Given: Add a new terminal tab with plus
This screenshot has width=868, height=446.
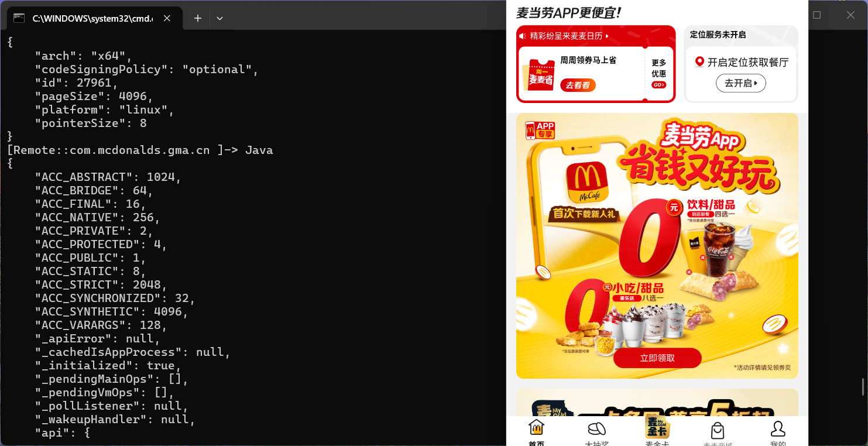Looking at the screenshot, I should 198,18.
